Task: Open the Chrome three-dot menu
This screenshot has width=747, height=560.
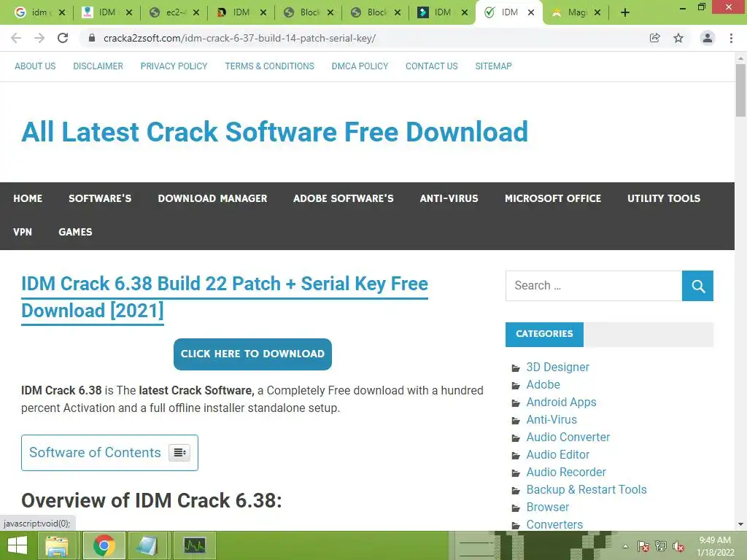Action: [x=731, y=38]
